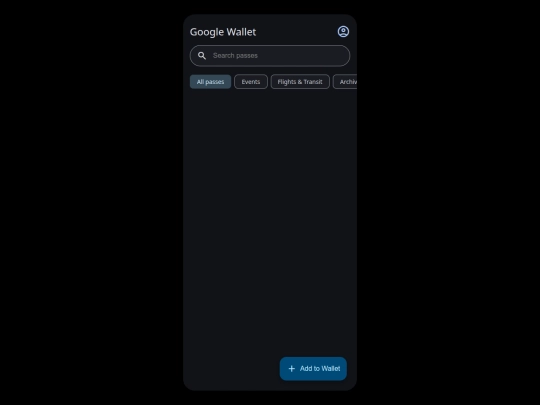Tap the Add to Wallet button

click(x=313, y=368)
